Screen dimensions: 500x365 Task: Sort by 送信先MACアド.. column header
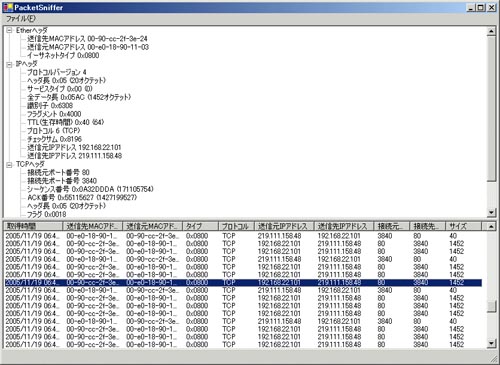92,226
